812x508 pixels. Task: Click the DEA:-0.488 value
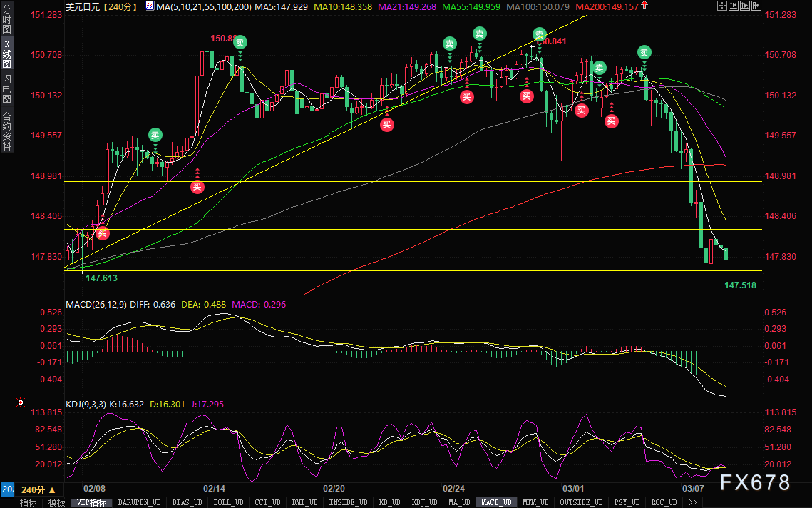point(203,304)
